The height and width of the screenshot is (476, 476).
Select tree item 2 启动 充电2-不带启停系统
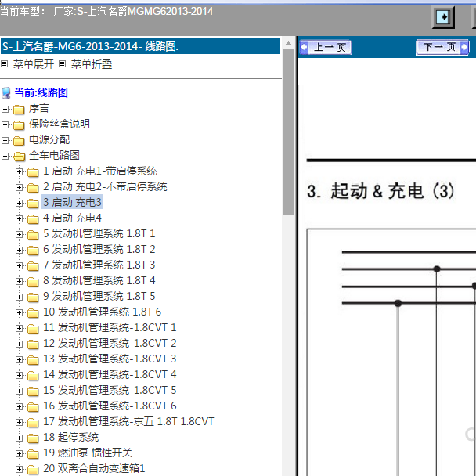pyautogui.click(x=105, y=186)
